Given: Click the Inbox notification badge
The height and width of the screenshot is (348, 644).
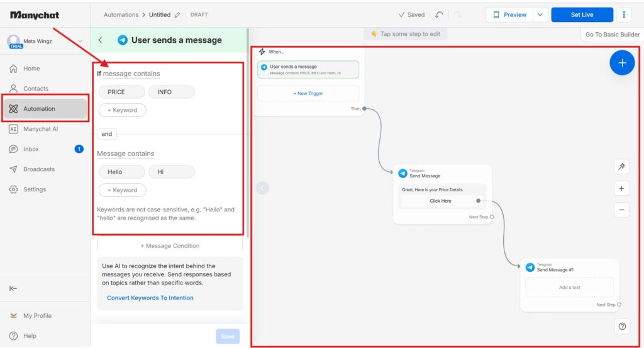Looking at the screenshot, I should [79, 149].
